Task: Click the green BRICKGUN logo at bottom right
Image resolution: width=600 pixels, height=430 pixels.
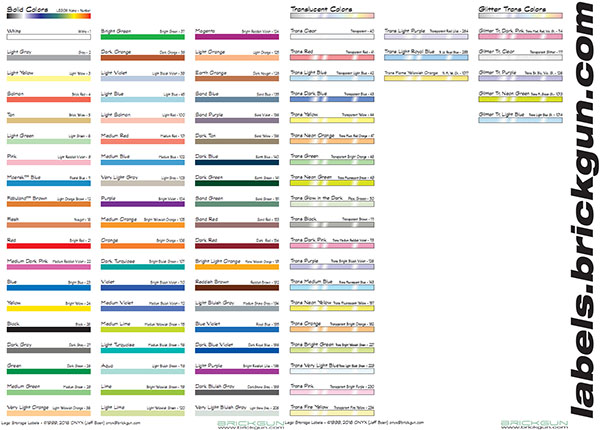Action: (535, 423)
